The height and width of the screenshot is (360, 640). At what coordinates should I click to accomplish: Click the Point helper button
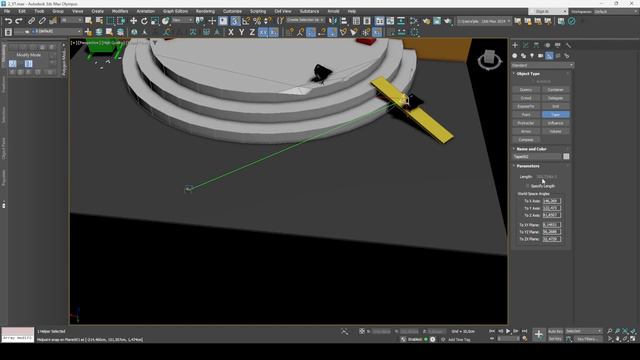[526, 115]
